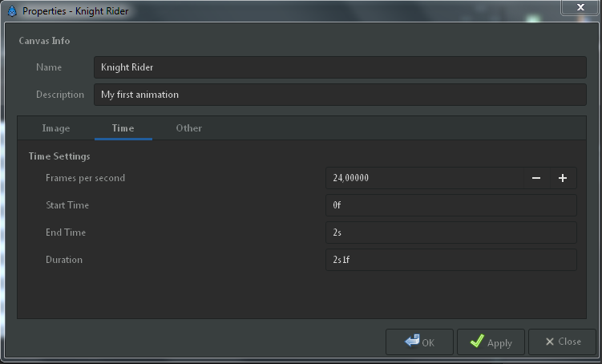Click the Frames per second value field
Image resolution: width=602 pixels, height=364 pixels.
point(425,178)
